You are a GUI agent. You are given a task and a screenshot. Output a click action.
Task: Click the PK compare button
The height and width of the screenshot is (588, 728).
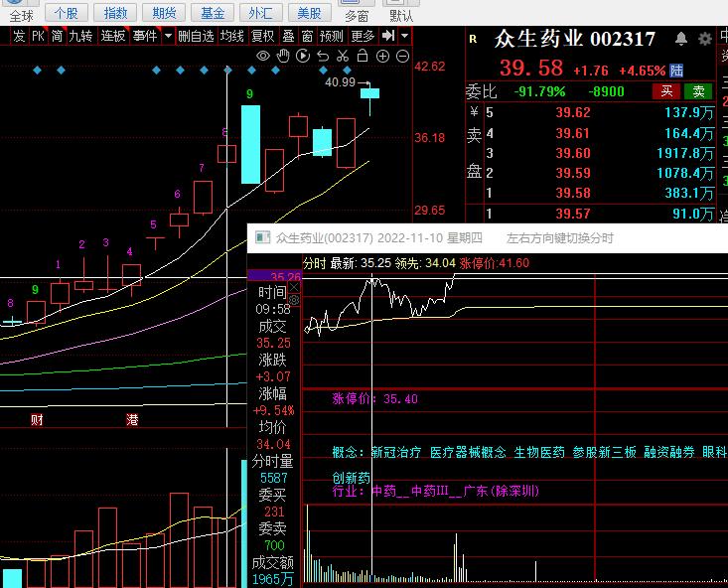tap(38, 36)
